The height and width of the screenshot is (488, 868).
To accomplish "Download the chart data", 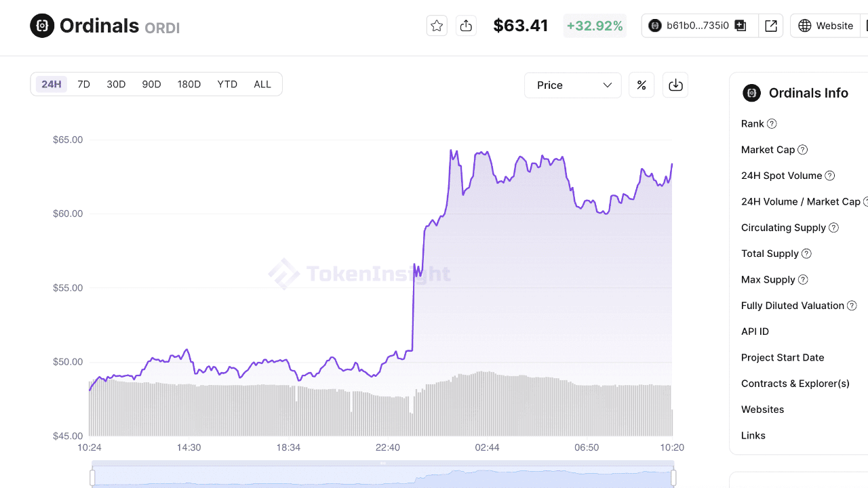I will coord(675,85).
